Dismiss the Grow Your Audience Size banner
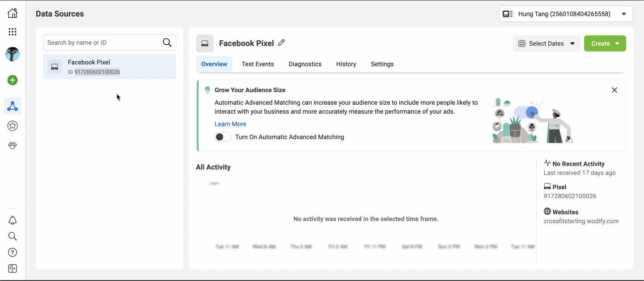644x281 pixels. 614,90
